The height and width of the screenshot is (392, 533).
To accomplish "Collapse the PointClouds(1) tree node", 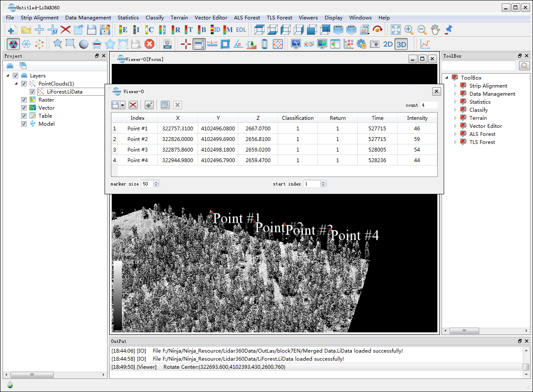I will coord(17,84).
